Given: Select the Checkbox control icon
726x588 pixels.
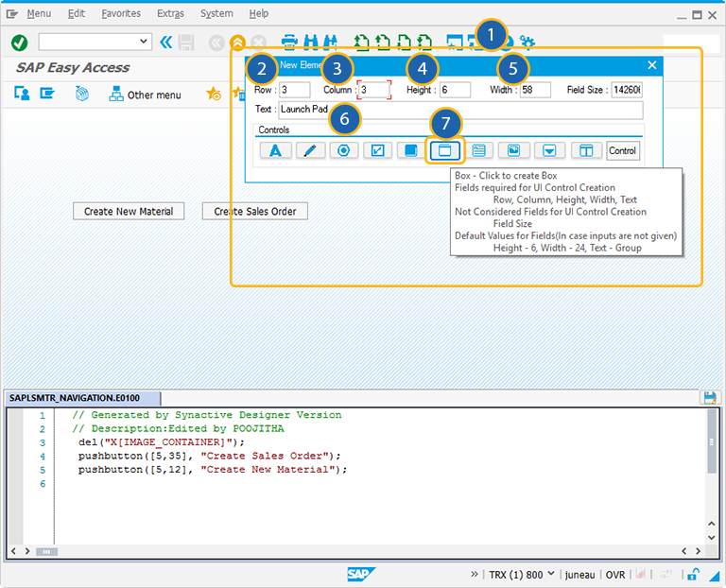Looking at the screenshot, I should 378,150.
